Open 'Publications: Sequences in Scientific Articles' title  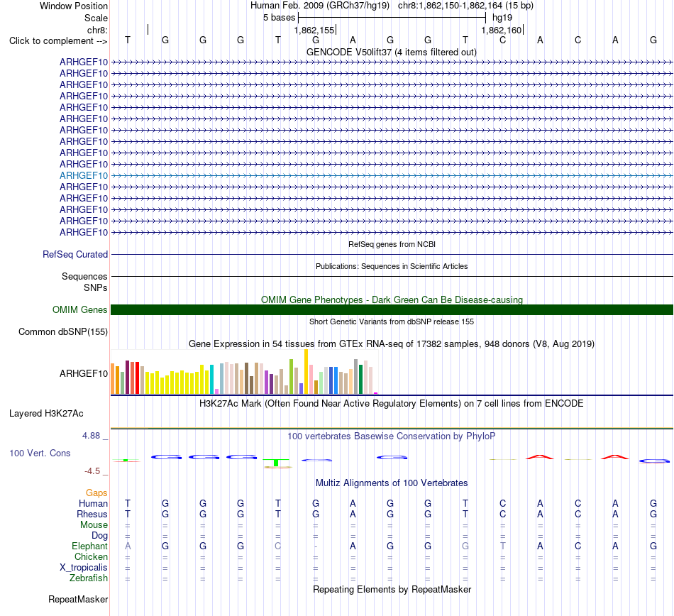[392, 267]
